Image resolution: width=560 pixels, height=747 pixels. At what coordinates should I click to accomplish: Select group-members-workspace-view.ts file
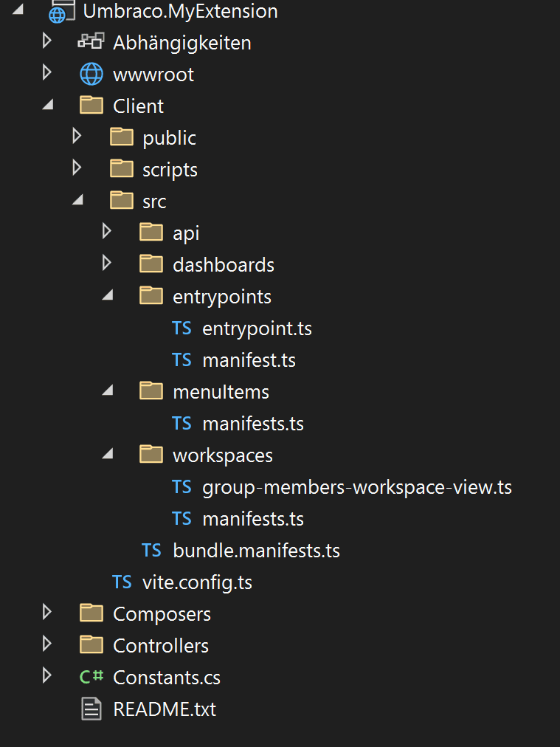coord(356,487)
